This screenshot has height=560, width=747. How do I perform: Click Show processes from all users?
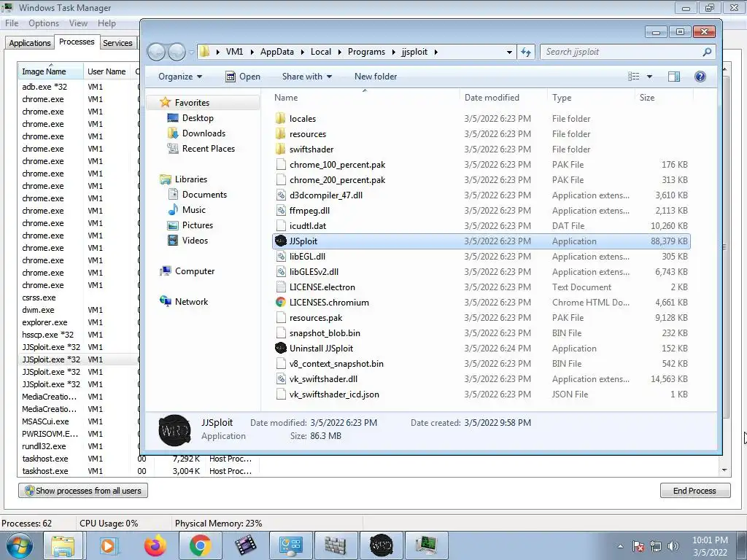[x=83, y=491]
